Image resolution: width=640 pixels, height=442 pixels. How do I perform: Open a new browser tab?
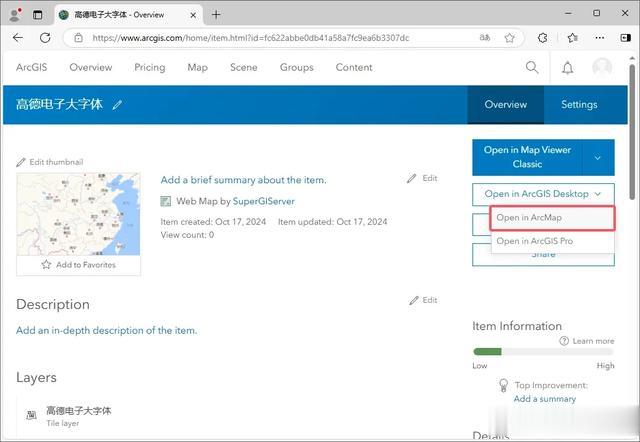216,15
